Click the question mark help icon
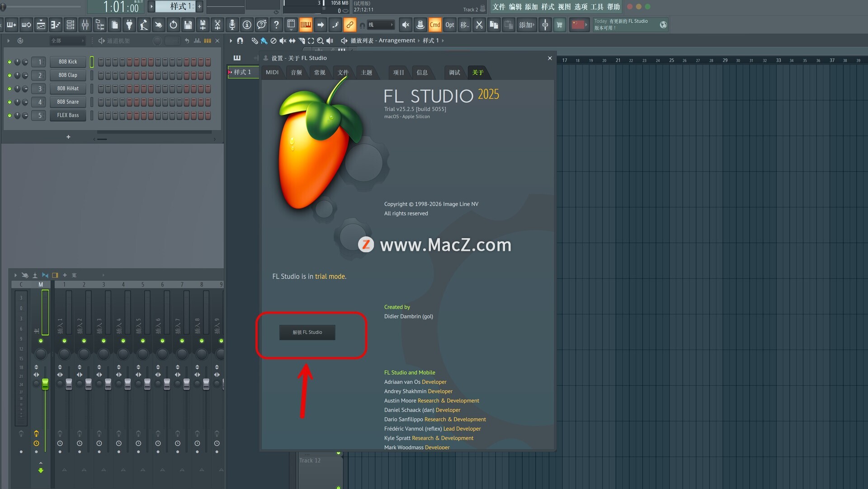The height and width of the screenshot is (489, 868). click(276, 25)
